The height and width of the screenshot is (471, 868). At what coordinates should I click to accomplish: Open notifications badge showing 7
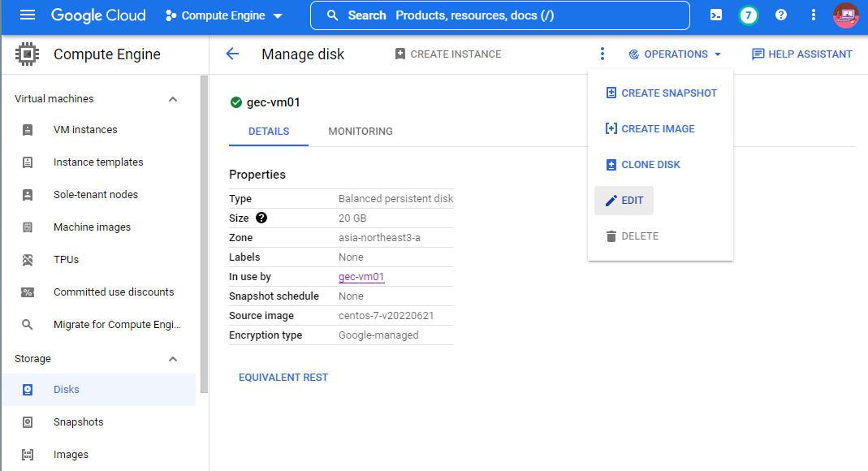tap(748, 15)
